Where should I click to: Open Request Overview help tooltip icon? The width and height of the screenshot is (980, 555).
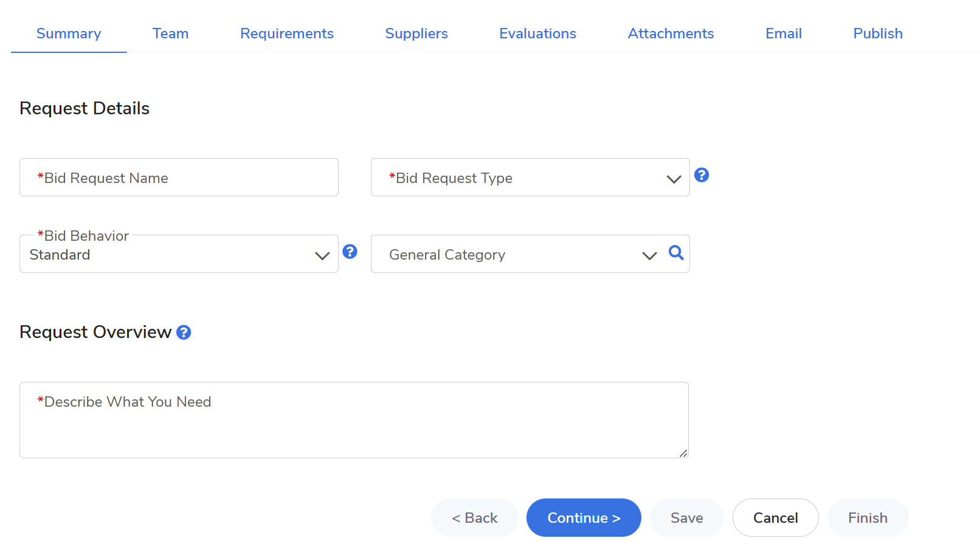tap(184, 333)
